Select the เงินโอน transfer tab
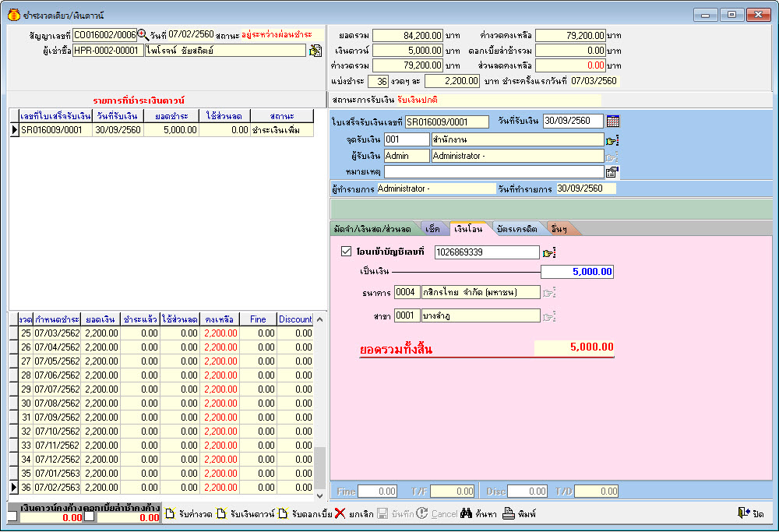Image resolution: width=779 pixels, height=532 pixels. pos(468,229)
